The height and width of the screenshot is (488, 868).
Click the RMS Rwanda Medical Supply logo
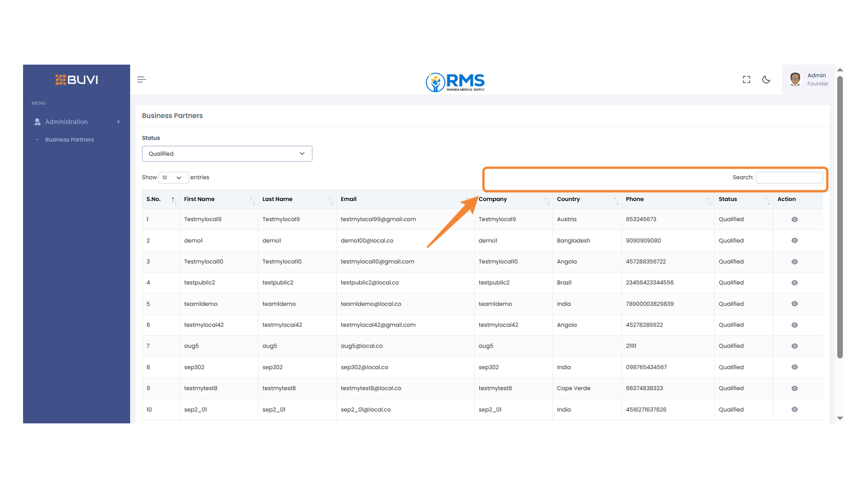455,82
